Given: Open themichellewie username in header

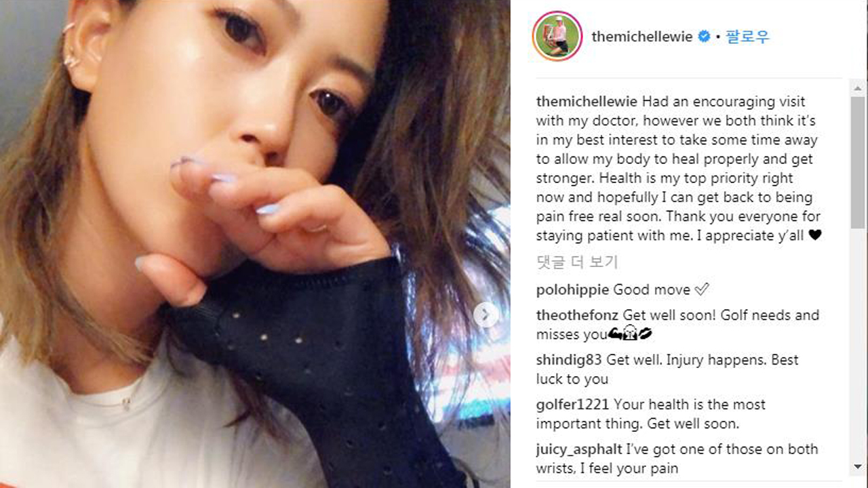Looking at the screenshot, I should tap(642, 37).
